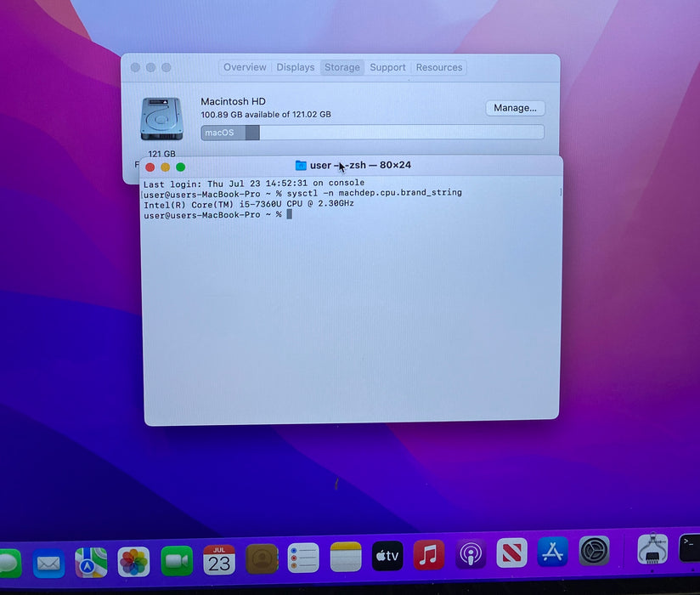Launch Reminders from the Dock
The image size is (700, 595).
click(303, 558)
